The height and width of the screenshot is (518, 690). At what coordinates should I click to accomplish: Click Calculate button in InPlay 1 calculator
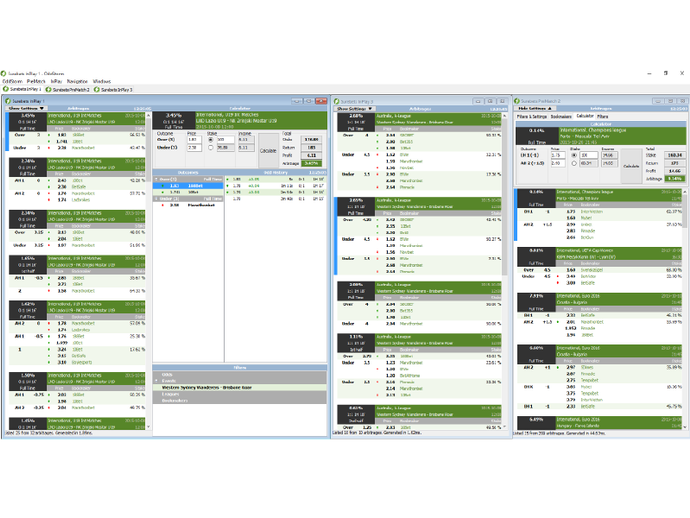[x=268, y=151]
